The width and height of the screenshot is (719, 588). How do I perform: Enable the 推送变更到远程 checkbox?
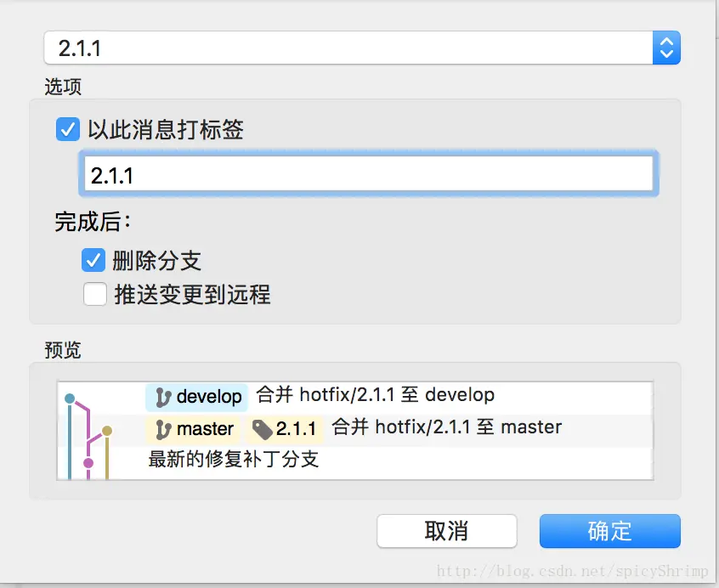(x=95, y=294)
